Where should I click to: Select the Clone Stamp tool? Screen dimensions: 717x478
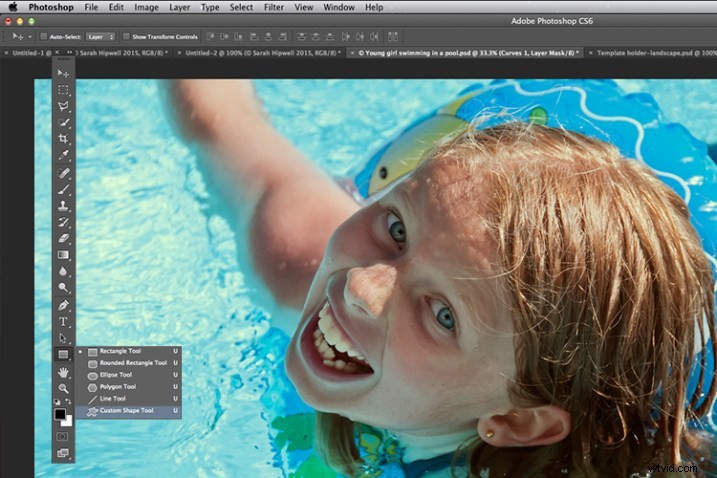pyautogui.click(x=63, y=206)
